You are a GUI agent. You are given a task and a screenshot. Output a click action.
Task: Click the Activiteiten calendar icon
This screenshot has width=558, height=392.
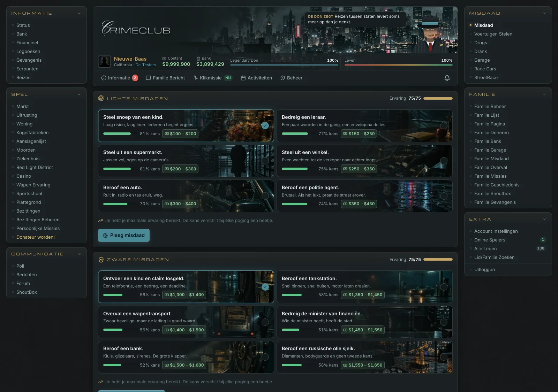pyautogui.click(x=243, y=78)
